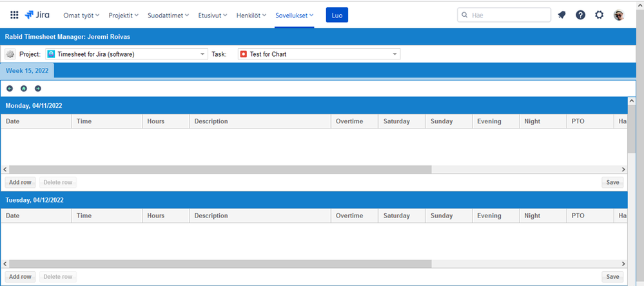644x286 pixels.
Task: Open the notifications bell icon
Action: click(x=561, y=15)
